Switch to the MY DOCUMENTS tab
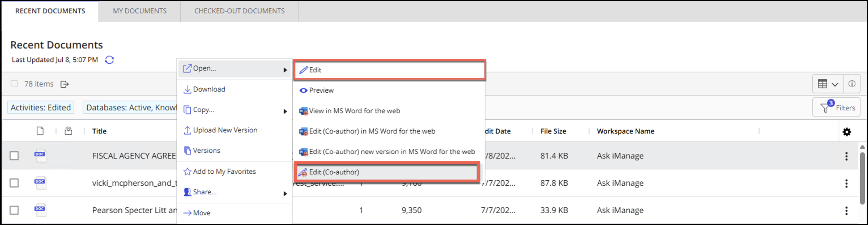 point(140,11)
